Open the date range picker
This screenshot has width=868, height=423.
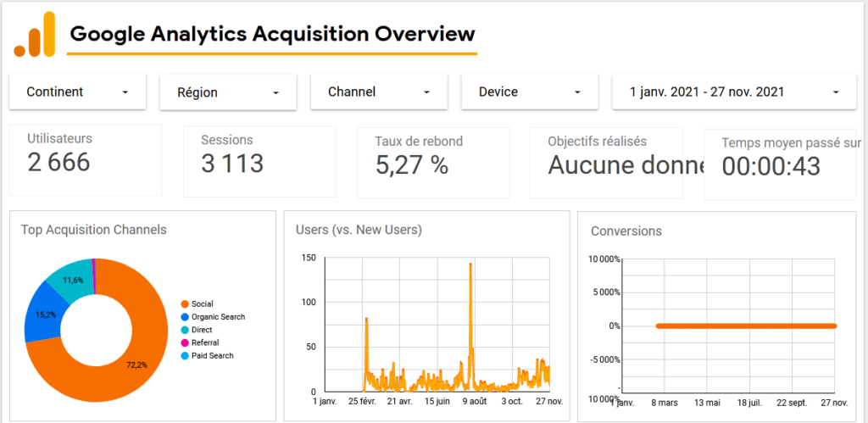[733, 92]
